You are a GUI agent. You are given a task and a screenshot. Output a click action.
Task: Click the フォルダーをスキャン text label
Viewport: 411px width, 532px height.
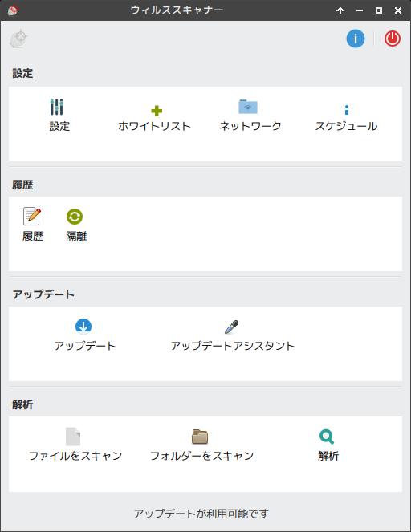click(202, 456)
